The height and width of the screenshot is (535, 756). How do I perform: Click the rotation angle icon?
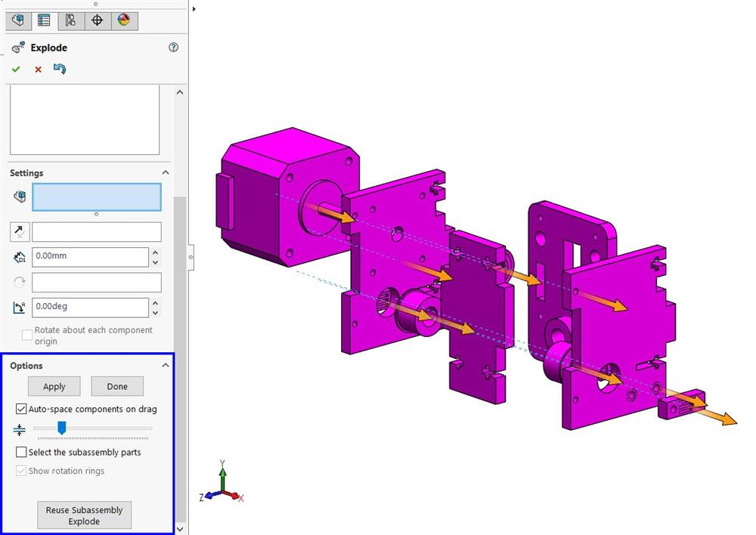click(20, 308)
